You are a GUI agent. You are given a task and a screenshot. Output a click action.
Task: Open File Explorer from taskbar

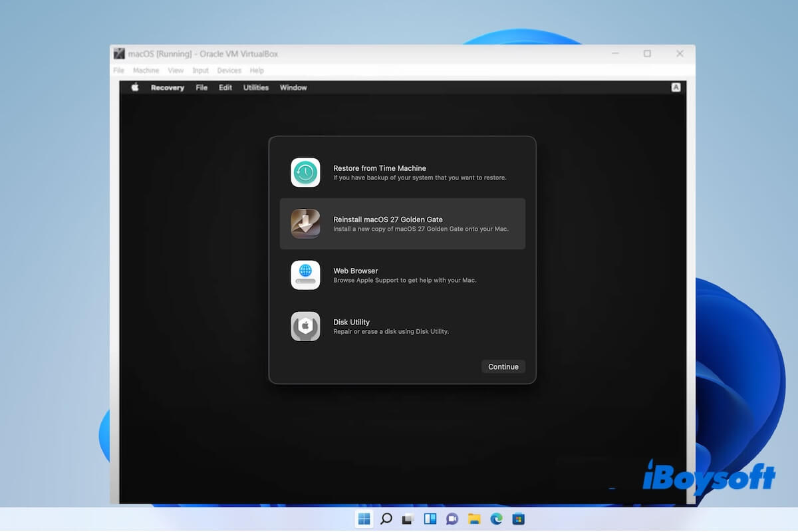[474, 519]
